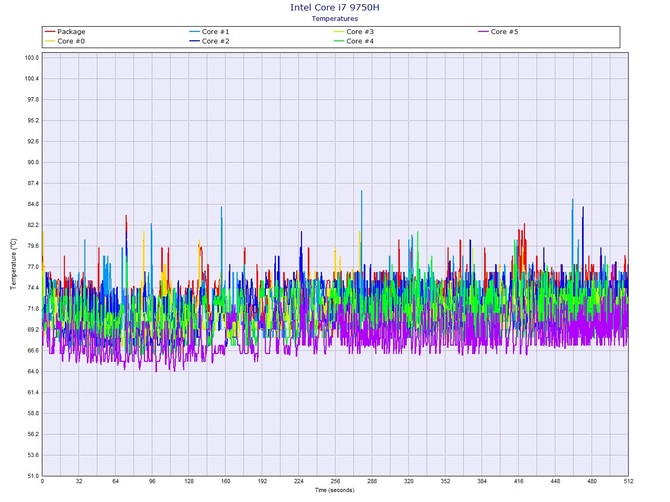This screenshot has width=670, height=502.
Task: Click the Core #0 legend entry
Action: tap(65, 41)
